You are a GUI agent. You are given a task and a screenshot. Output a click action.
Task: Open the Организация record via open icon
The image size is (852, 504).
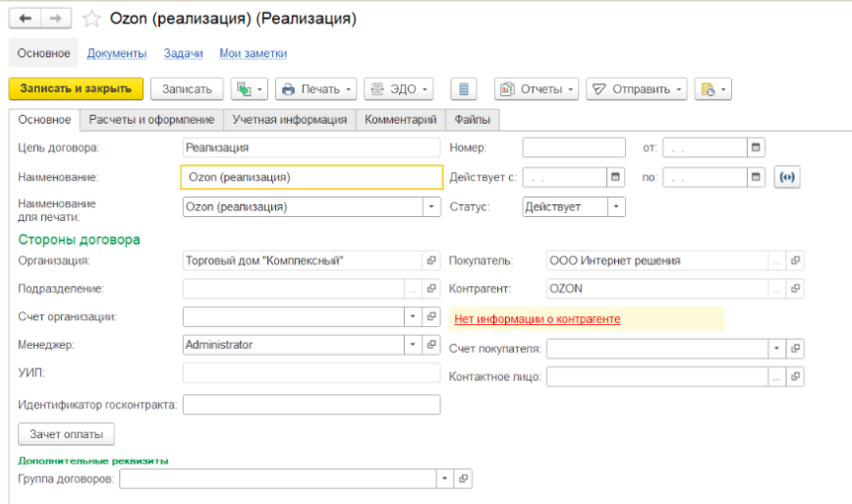430,260
